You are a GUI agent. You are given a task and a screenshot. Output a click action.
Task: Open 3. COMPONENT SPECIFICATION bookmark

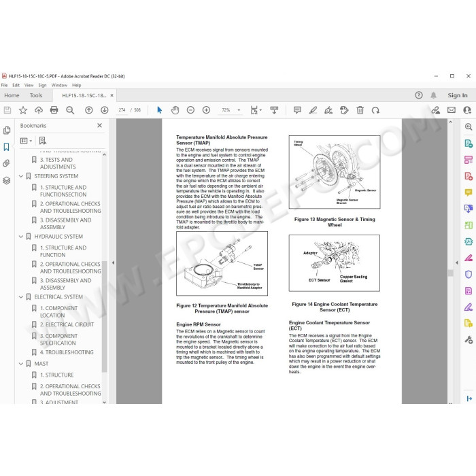(59, 339)
